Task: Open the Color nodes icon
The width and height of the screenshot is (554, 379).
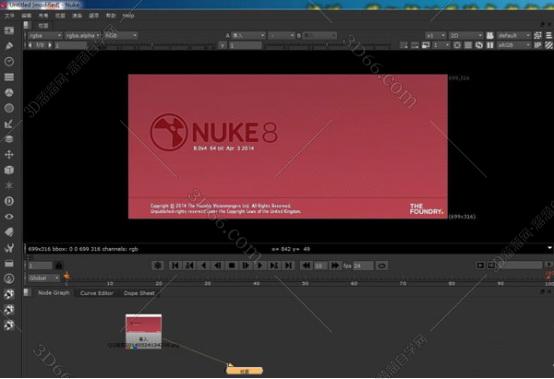Action: coord(9,93)
